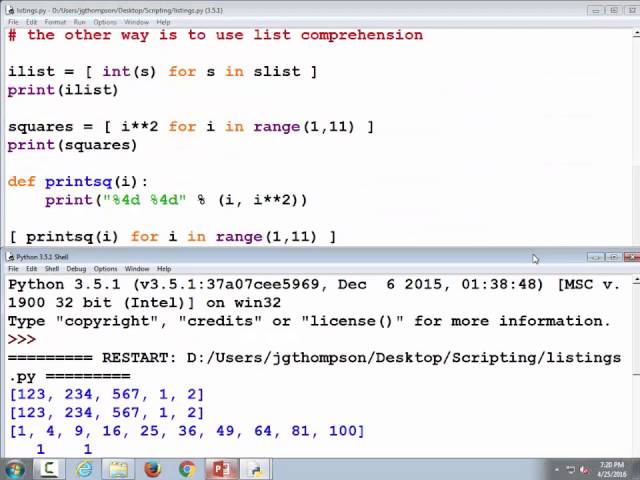Click the 'print(ilist)' line
The width and height of the screenshot is (640, 480).
[x=63, y=90]
